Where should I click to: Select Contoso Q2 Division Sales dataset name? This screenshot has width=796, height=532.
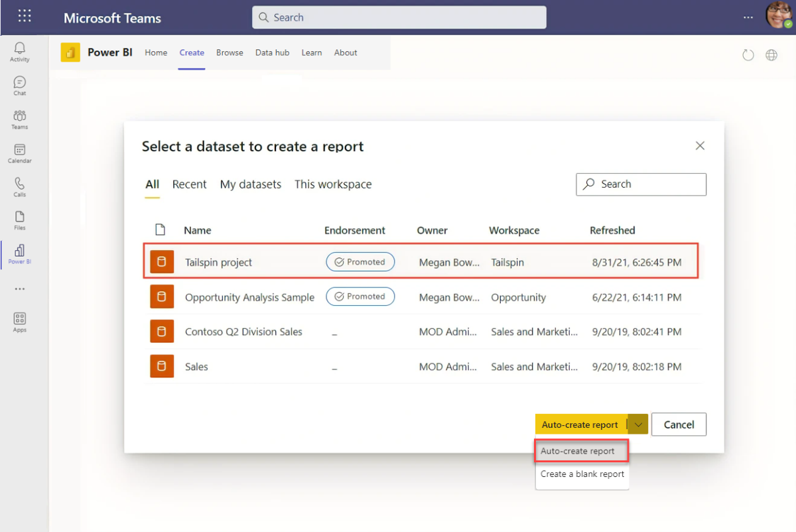(x=243, y=332)
